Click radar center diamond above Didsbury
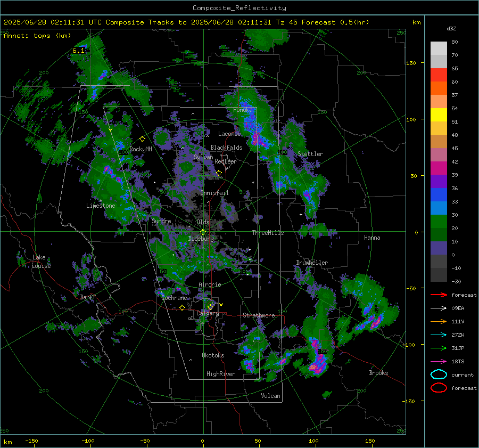The height and width of the screenshot is (448, 479). pos(203,232)
